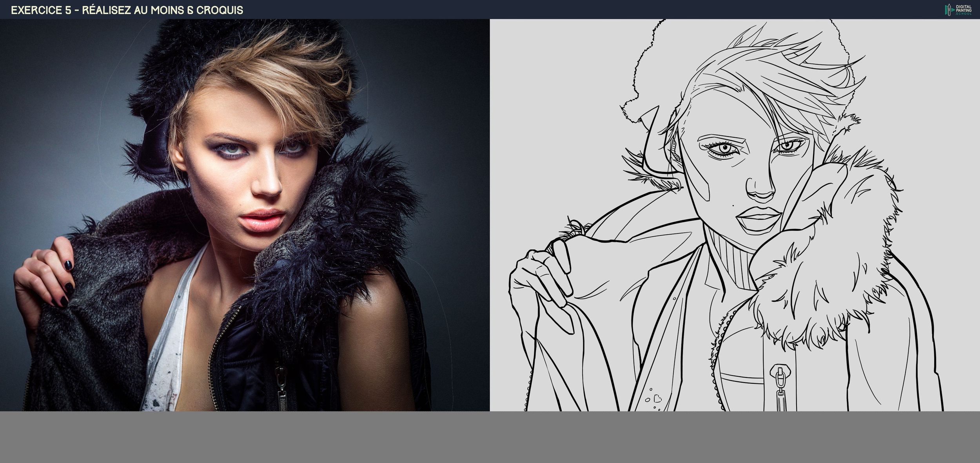Click the red lips in the reference photo
980x463 pixels.
pos(261,221)
